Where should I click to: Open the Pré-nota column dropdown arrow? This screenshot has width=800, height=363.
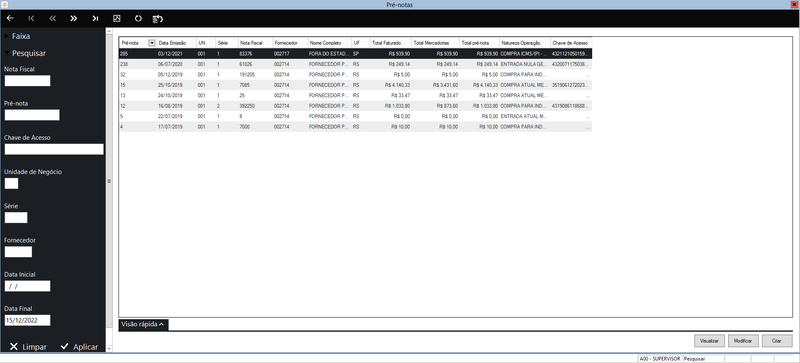coord(152,43)
